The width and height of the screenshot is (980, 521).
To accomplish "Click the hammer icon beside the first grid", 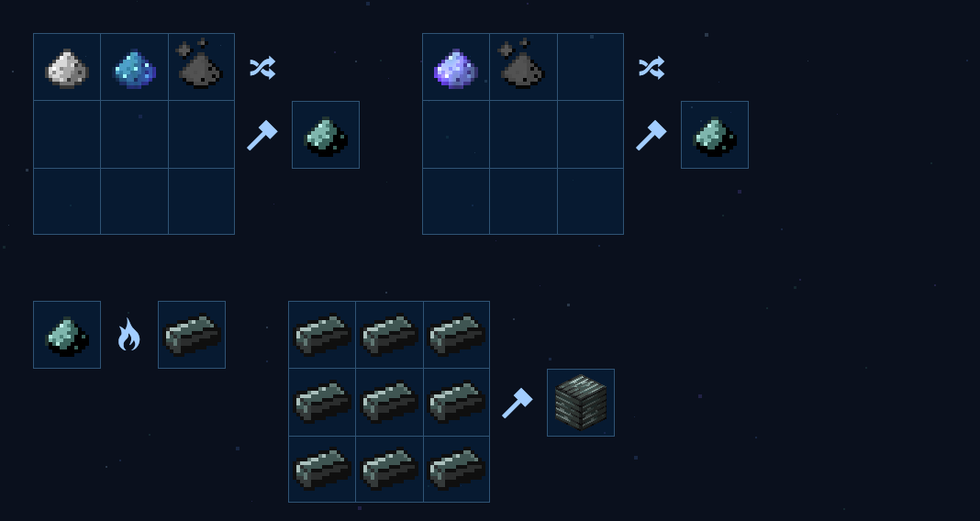I will point(262,135).
